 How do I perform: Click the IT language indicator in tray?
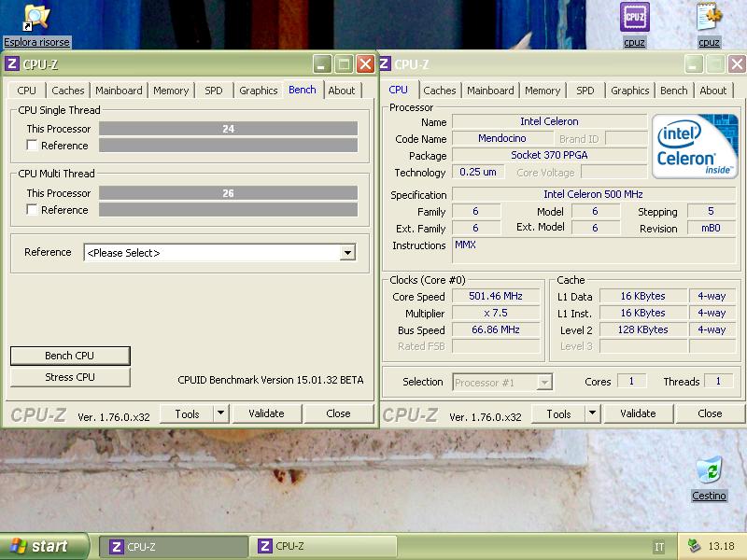659,547
